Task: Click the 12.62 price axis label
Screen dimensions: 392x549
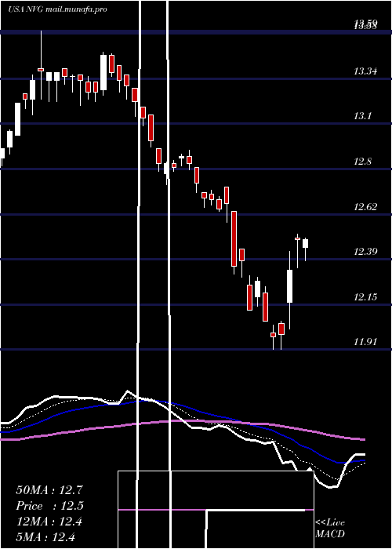Action: (365, 207)
